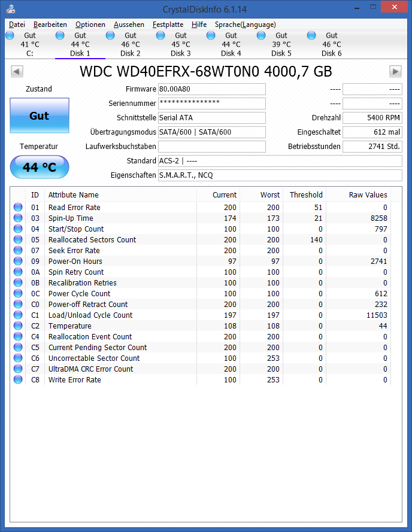Switch to Disk 5 label in disk bar
The height and width of the screenshot is (532, 412).
tap(281, 53)
